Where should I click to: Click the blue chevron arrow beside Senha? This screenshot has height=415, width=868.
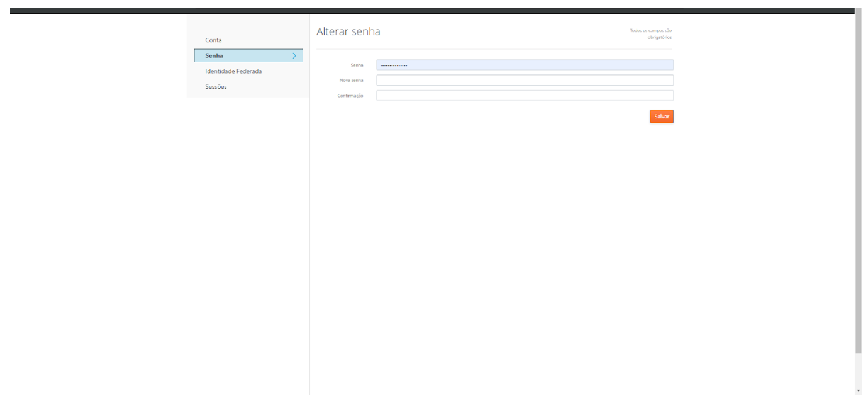click(294, 56)
